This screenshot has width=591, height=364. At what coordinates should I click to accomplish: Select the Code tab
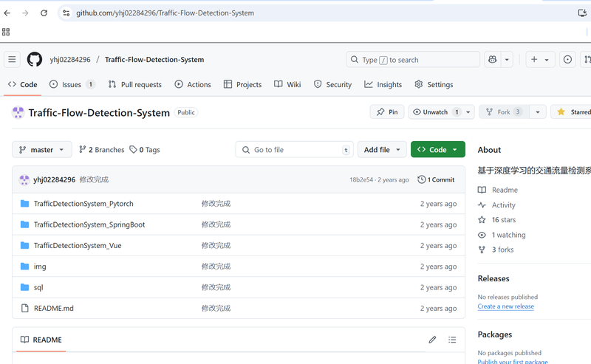[23, 84]
